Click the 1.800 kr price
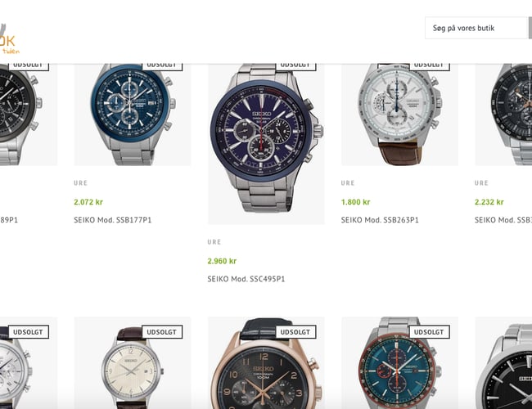Image resolution: width=532 pixels, height=409 pixels. click(x=355, y=202)
